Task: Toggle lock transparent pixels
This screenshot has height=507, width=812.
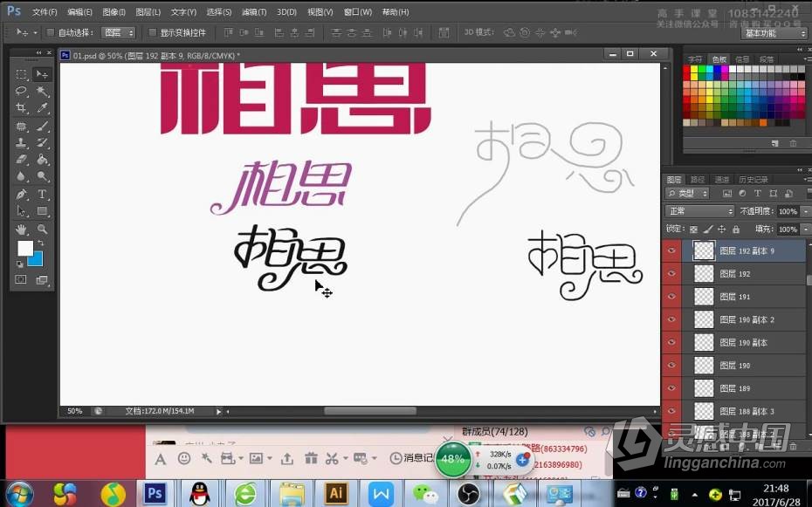Action: 694,230
